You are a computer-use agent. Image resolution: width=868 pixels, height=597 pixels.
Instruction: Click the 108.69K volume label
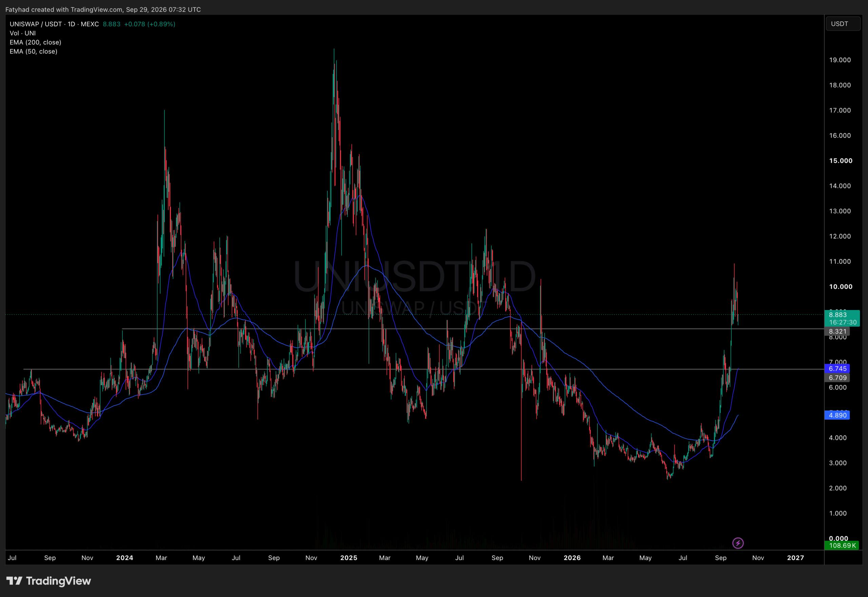point(842,545)
